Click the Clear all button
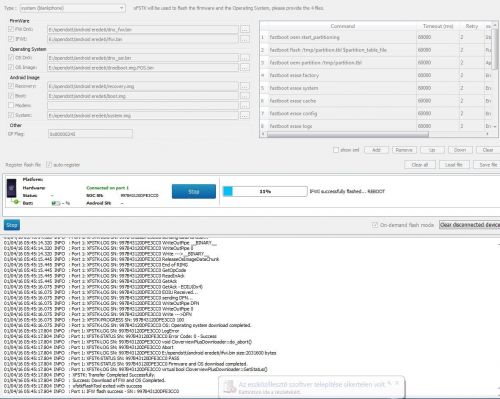Image resolution: width=500 pixels, height=399 pixels. pos(420,165)
